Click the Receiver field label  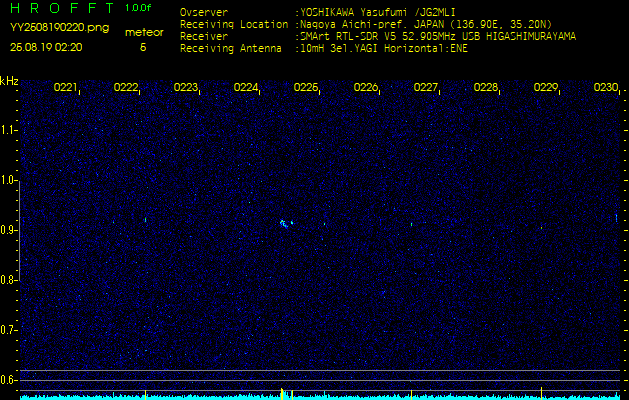coord(204,37)
